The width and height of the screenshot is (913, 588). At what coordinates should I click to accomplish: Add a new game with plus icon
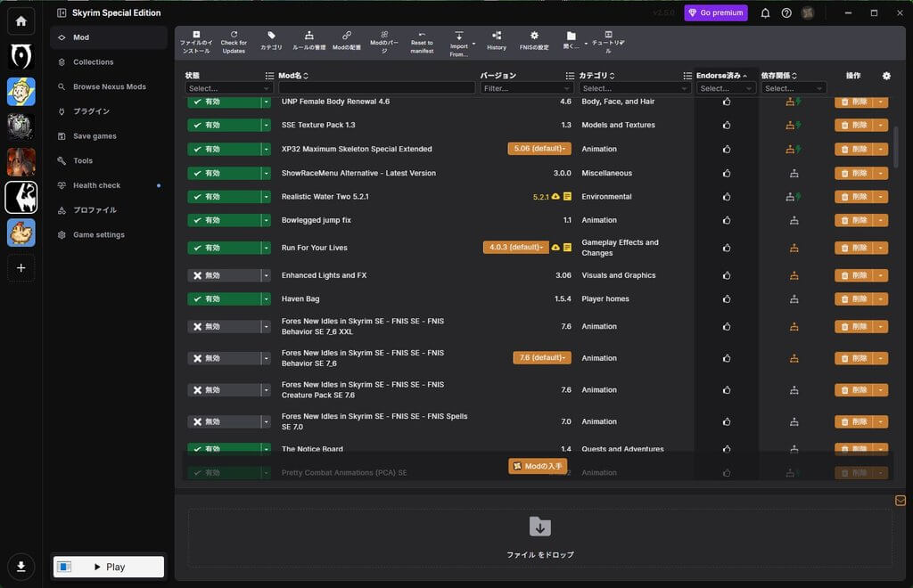tap(21, 268)
